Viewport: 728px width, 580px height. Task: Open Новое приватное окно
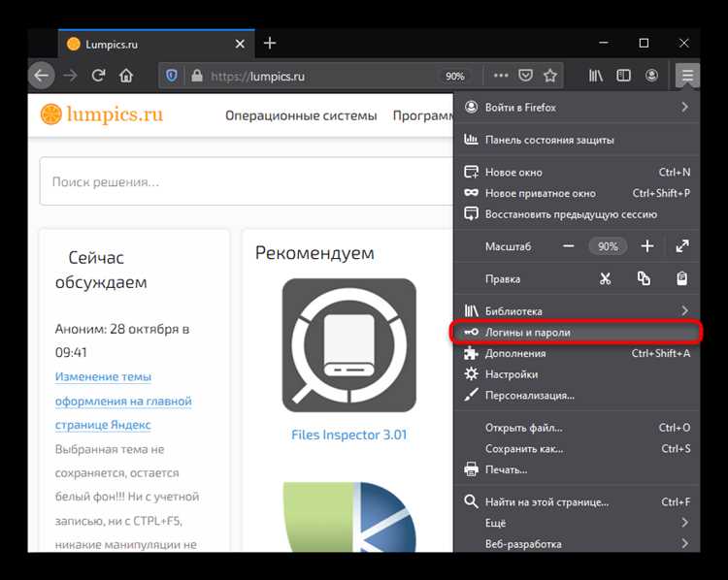577,193
